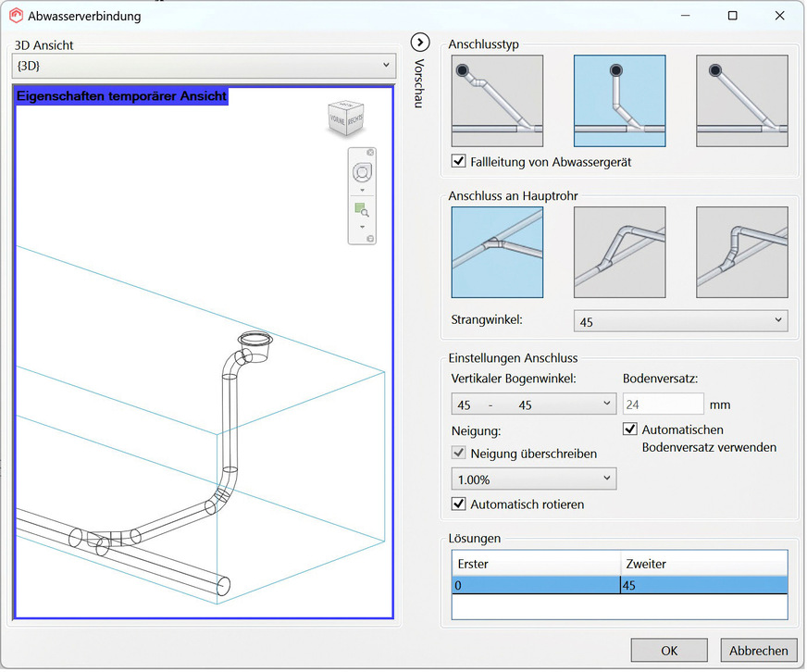Image resolution: width=807 pixels, height=672 pixels.
Task: Open the 1.00% Neigung dropdown
Action: [533, 479]
